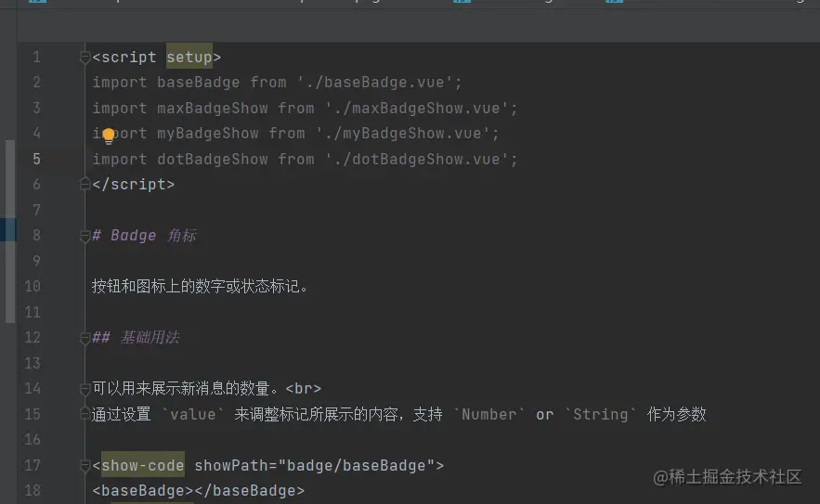Viewport: 820px width, 504px height.
Task: Click gutter line number 9
Action: (36, 261)
